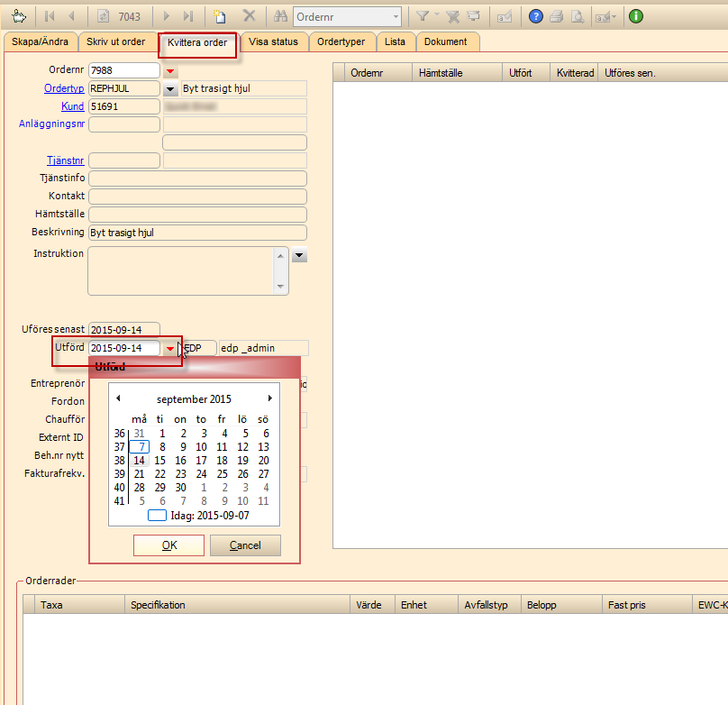This screenshot has height=705, width=728.
Task: Go to next month in calendar
Action: (x=269, y=398)
